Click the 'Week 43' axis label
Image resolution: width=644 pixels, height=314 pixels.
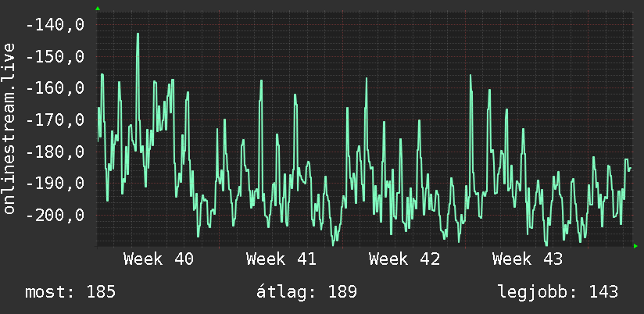tap(528, 259)
